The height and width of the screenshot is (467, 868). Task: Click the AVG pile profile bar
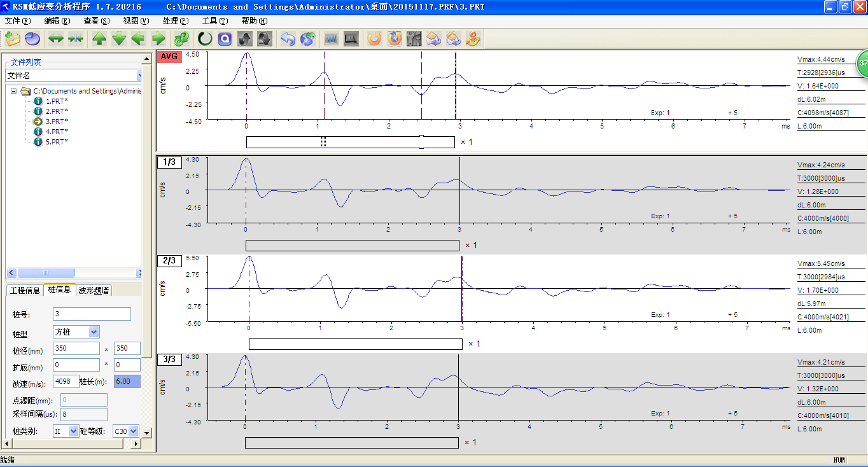351,142
